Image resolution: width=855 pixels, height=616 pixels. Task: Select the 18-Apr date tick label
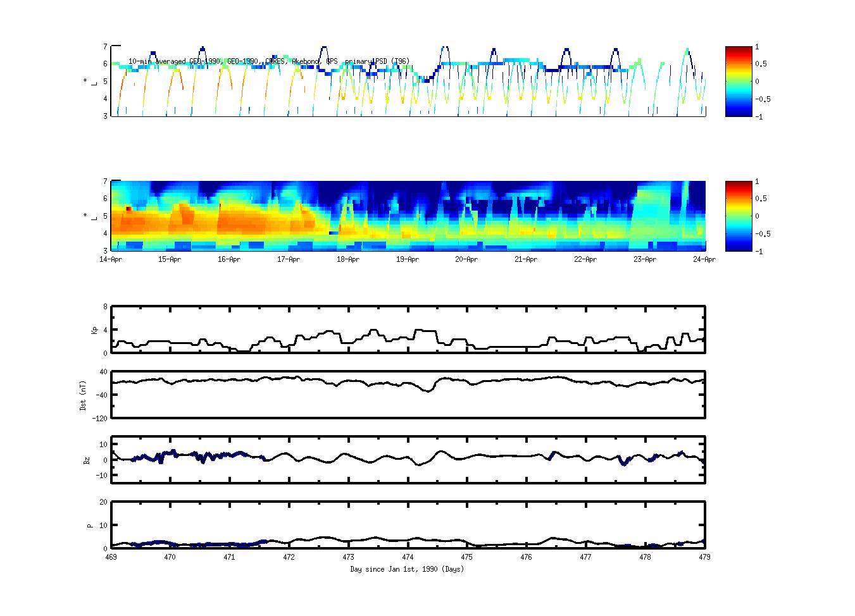[348, 259]
